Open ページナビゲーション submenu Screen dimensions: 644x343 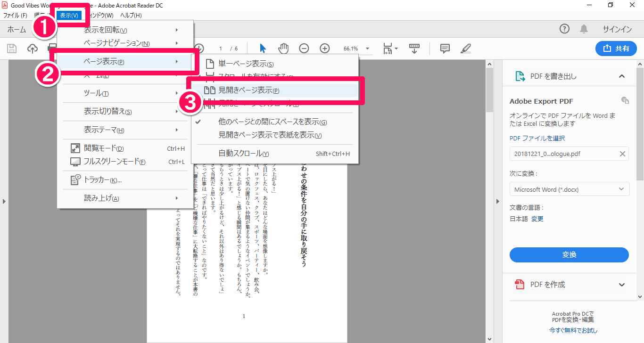click(125, 43)
